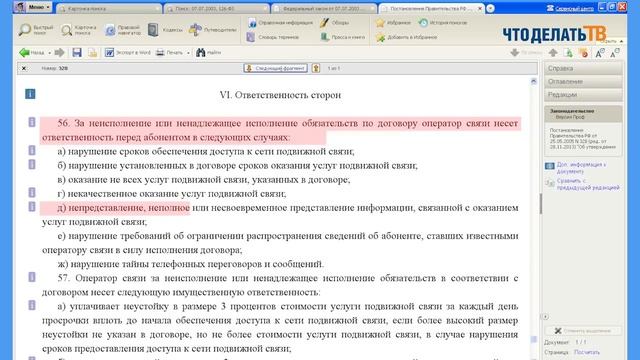Open Обзоры reviews

pyautogui.click(x=334, y=23)
